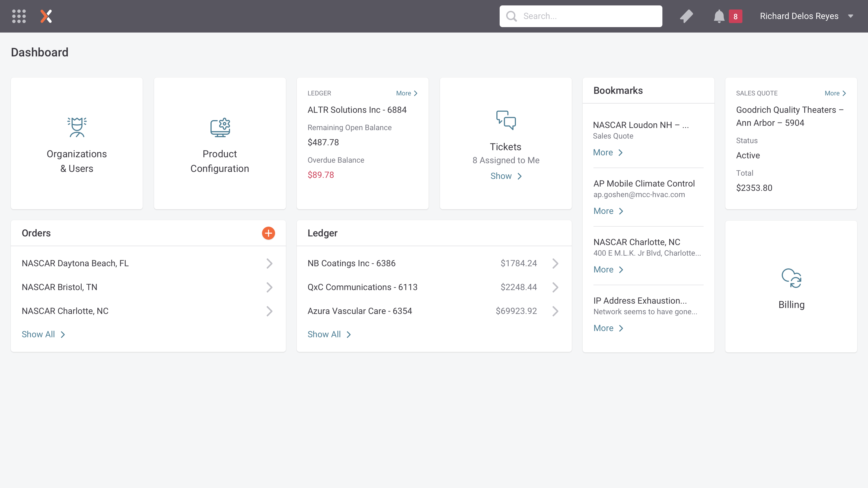Image resolution: width=868 pixels, height=488 pixels.
Task: Select NB Coatings Inc - 6386 row
Action: [x=434, y=263]
